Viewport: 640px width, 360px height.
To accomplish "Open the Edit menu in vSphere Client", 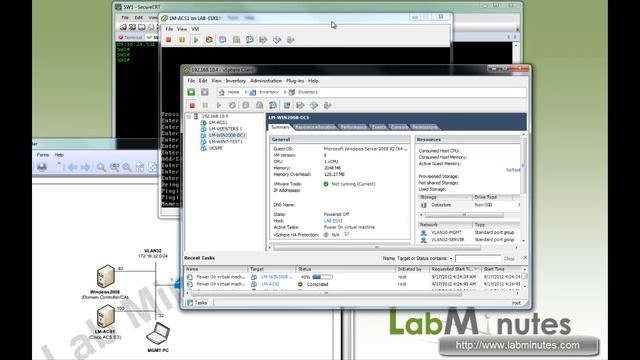I will point(203,81).
